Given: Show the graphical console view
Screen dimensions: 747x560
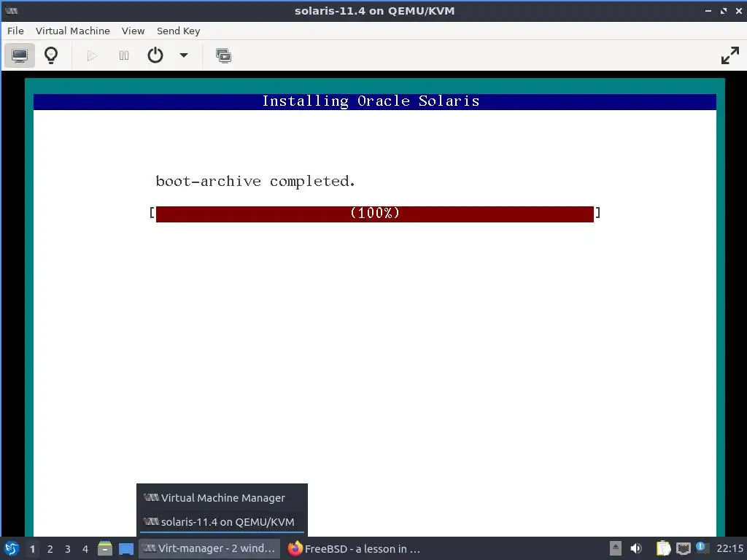Looking at the screenshot, I should 20,55.
